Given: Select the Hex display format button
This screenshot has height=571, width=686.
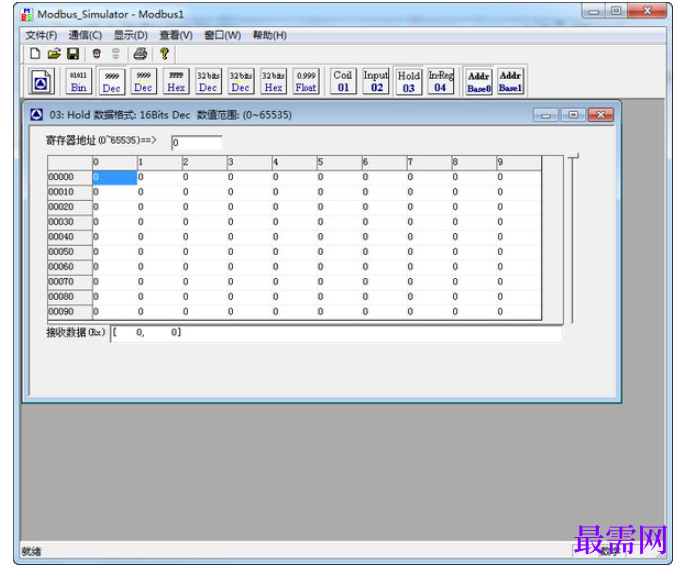Looking at the screenshot, I should pos(176,81).
